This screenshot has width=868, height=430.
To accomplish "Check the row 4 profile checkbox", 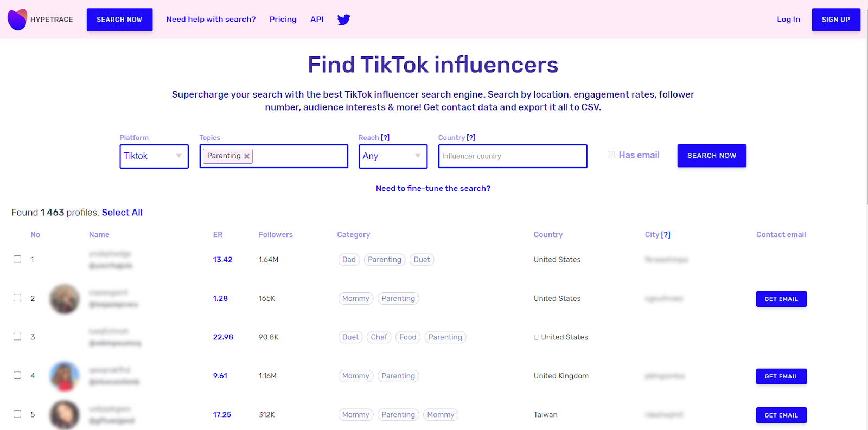I will tap(17, 375).
